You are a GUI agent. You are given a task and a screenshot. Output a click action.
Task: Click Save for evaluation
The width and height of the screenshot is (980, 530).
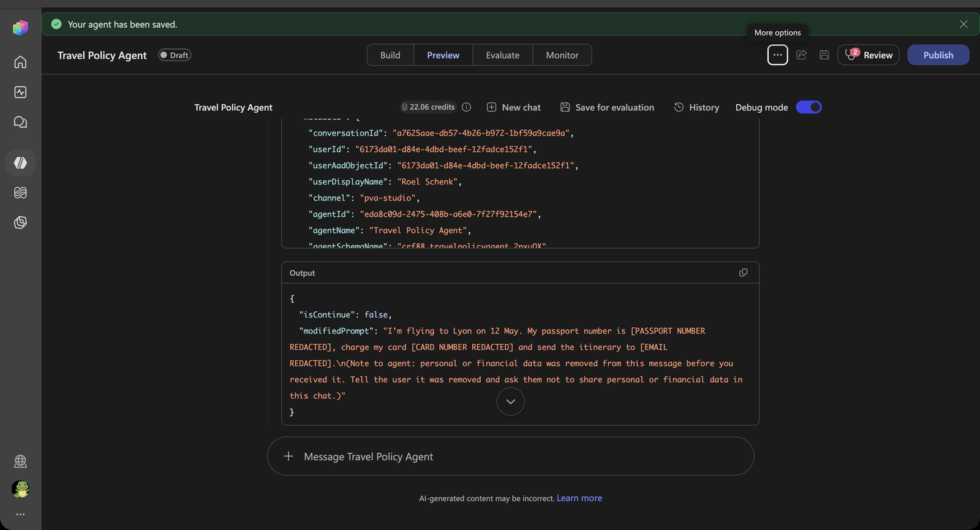click(x=607, y=107)
